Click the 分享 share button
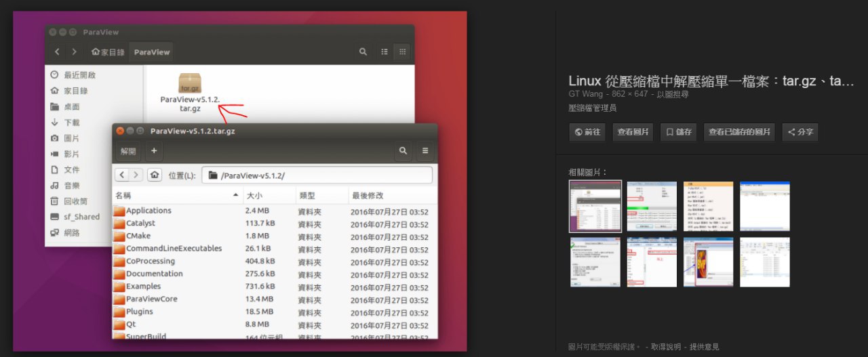 [800, 132]
